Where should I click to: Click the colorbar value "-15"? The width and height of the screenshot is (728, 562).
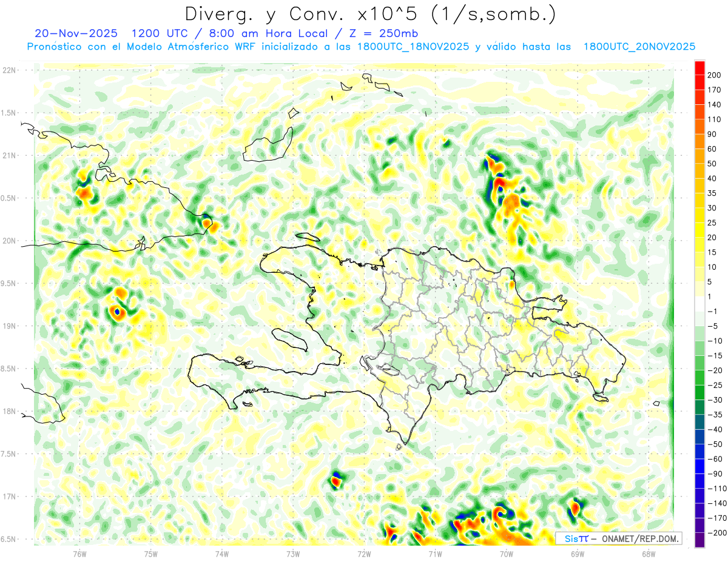[x=716, y=356]
